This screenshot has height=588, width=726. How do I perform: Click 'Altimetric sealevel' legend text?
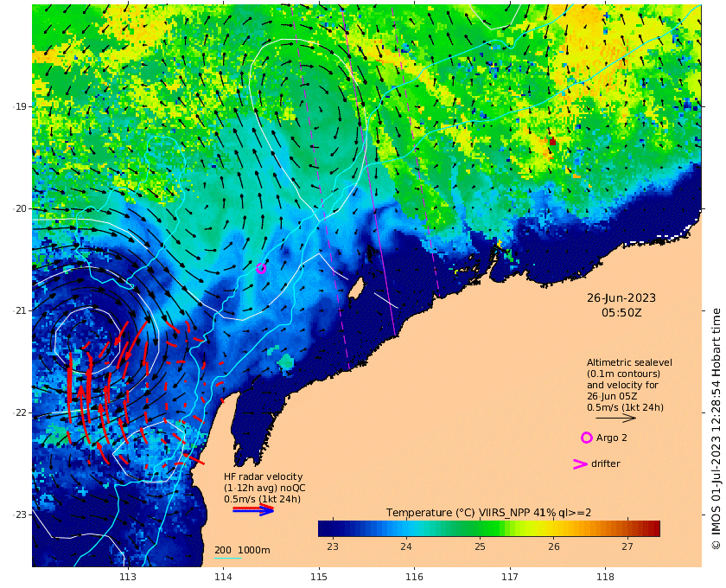click(x=629, y=362)
